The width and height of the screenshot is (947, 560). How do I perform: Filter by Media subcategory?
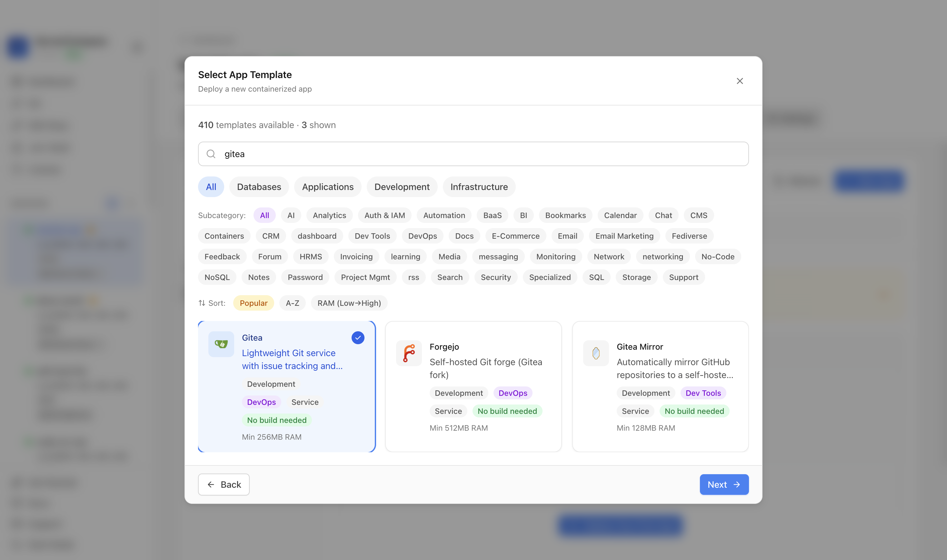click(449, 256)
